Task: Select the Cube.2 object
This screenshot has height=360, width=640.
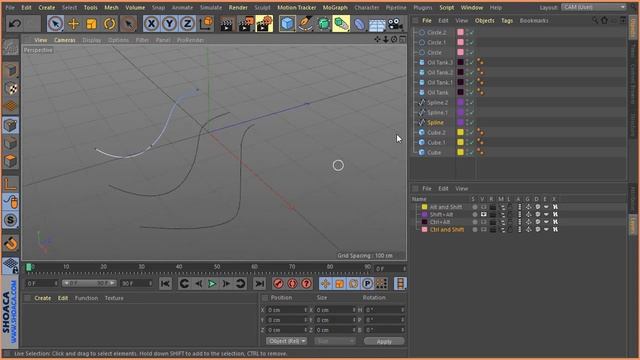Action: pos(436,133)
